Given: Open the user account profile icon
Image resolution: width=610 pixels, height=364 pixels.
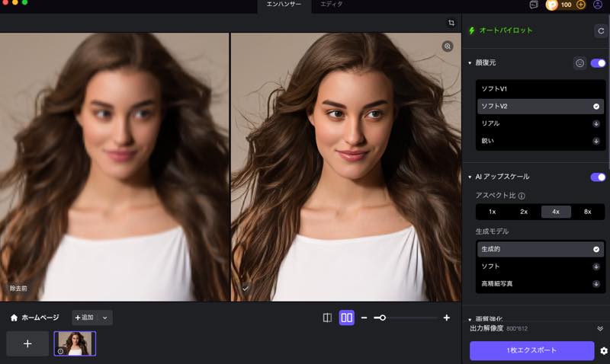Looking at the screenshot, I should (x=598, y=5).
